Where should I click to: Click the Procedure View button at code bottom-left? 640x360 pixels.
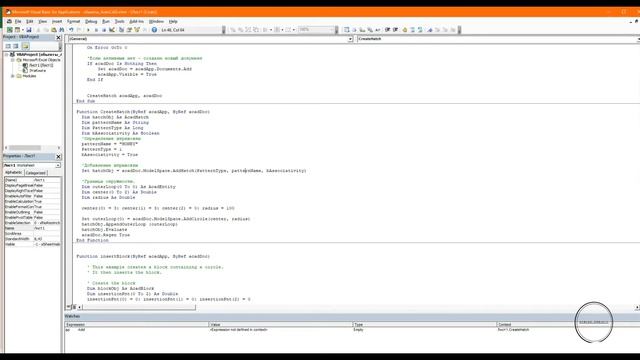click(x=69, y=307)
